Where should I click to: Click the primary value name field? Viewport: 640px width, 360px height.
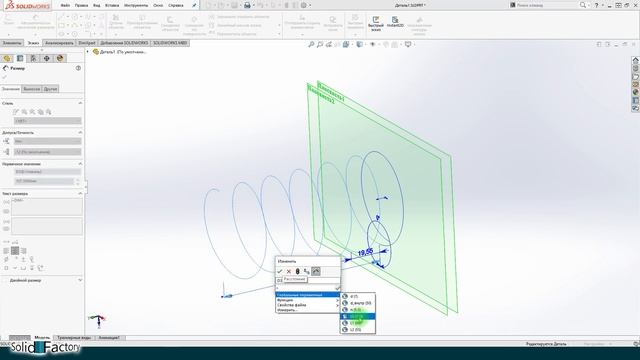pyautogui.click(x=48, y=172)
